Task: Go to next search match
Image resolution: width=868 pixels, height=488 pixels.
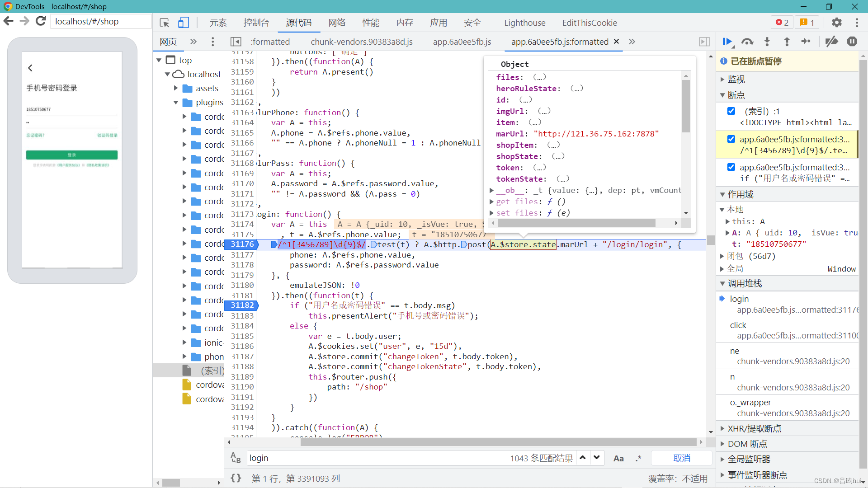Action: (597, 458)
